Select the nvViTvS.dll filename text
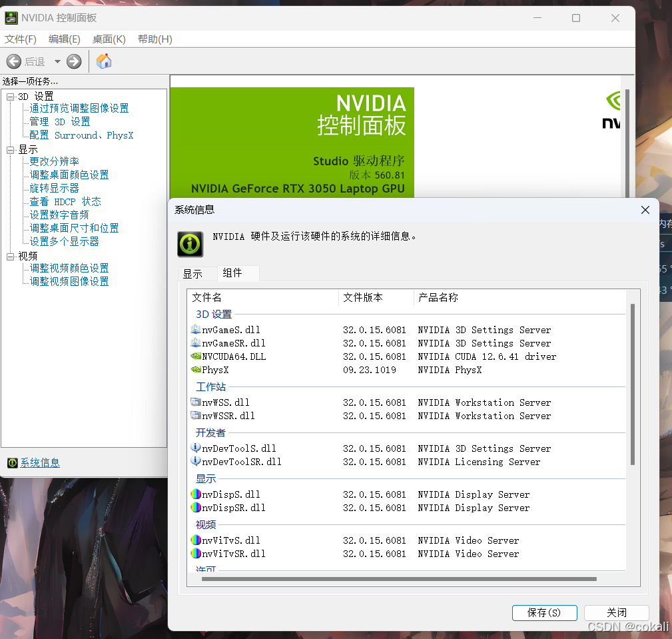672x639 pixels. coord(231,540)
